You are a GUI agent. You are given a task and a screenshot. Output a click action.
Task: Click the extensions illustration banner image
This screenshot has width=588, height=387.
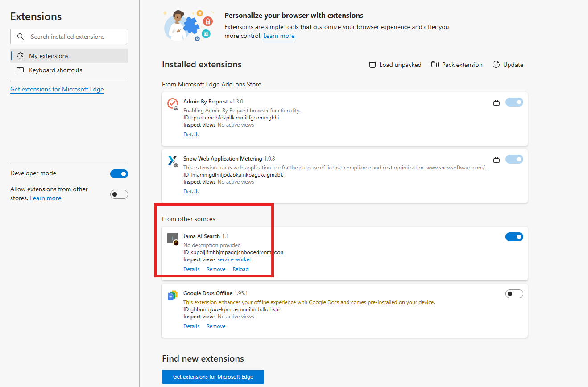pyautogui.click(x=189, y=26)
